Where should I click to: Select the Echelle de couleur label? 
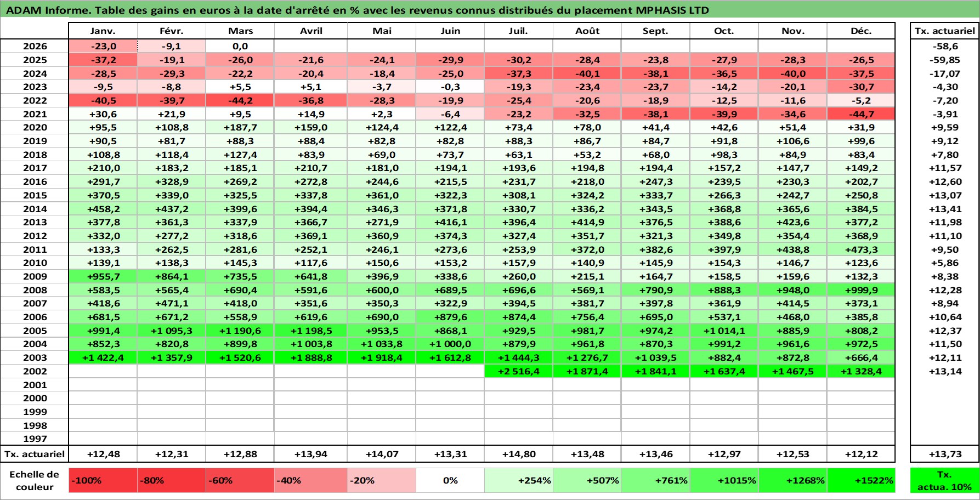click(35, 480)
